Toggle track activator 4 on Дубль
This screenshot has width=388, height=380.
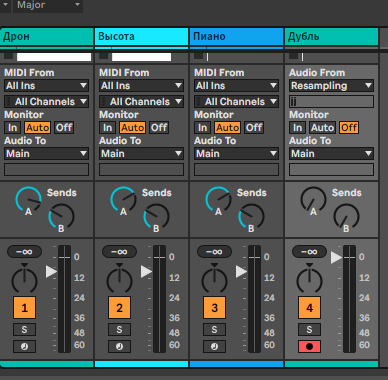tap(309, 308)
